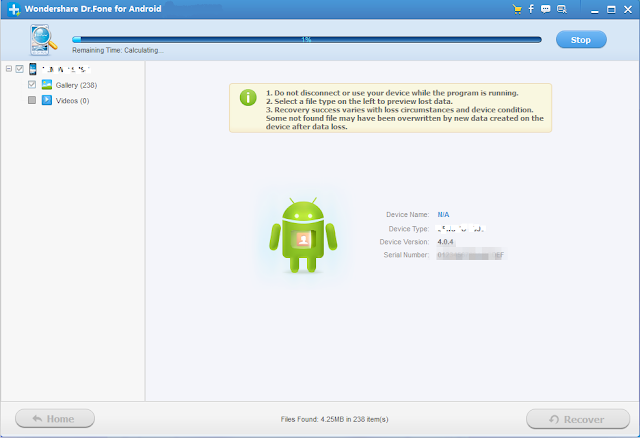Click the Device Name N/A value
640x438 pixels.
(x=443, y=214)
